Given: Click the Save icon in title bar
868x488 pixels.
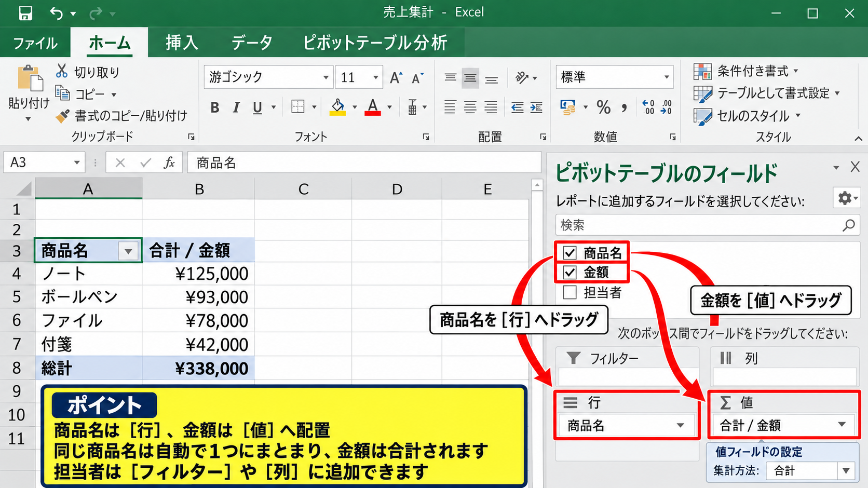Looking at the screenshot, I should point(25,13).
